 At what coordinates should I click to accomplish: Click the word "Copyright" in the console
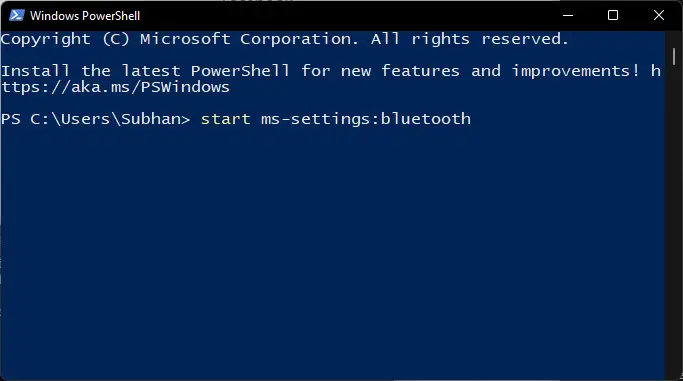(x=46, y=40)
